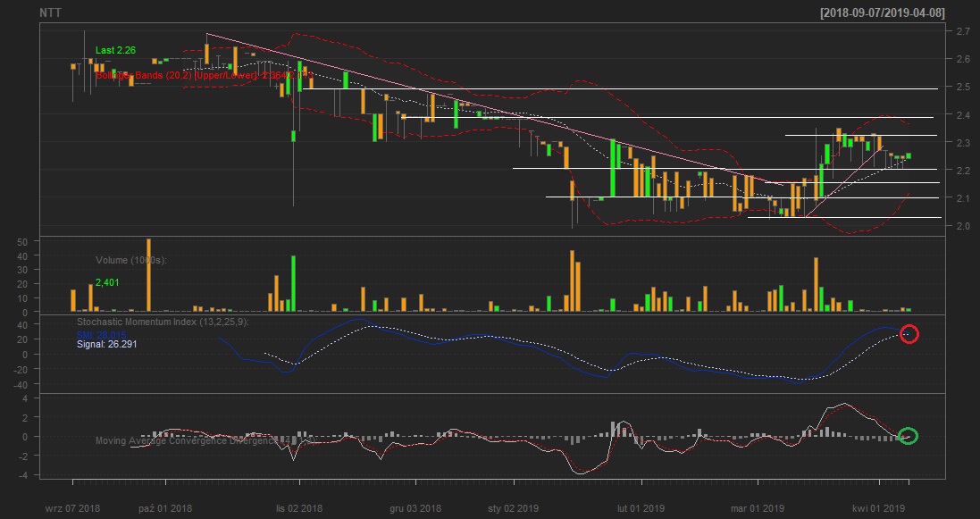Select the 2.0 price axis value
Screen dimensions: 980x519
click(x=962, y=226)
